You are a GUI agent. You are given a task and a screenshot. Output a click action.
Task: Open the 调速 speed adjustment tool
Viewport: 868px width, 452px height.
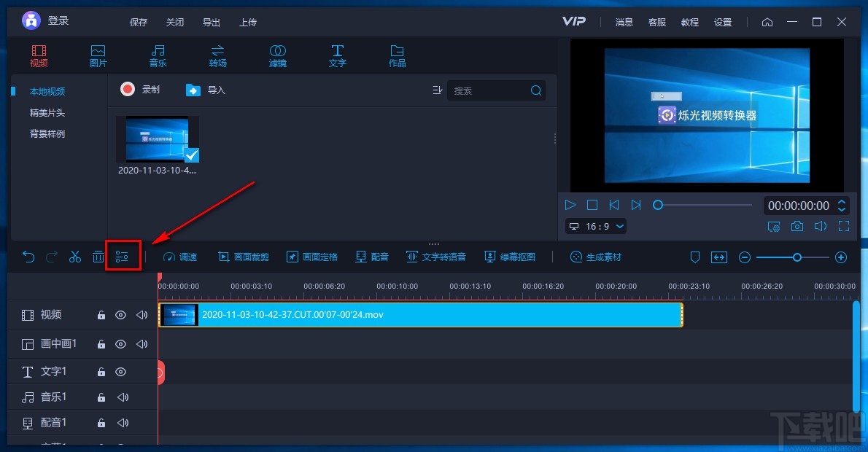(180, 257)
